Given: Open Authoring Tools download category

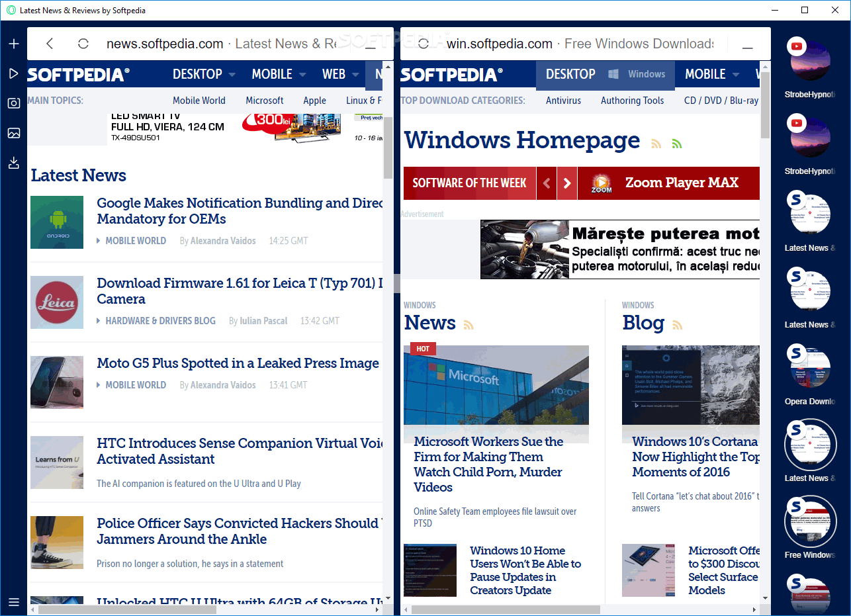Looking at the screenshot, I should (x=633, y=101).
